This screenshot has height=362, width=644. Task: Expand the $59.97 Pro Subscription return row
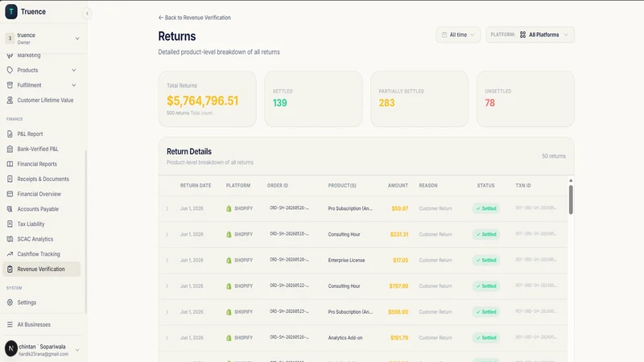click(x=167, y=208)
